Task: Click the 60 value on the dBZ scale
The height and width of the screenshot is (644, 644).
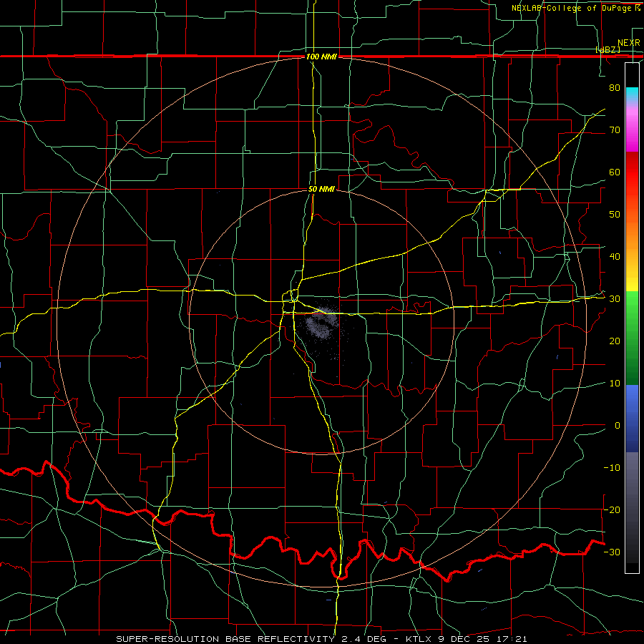Action: (x=615, y=172)
